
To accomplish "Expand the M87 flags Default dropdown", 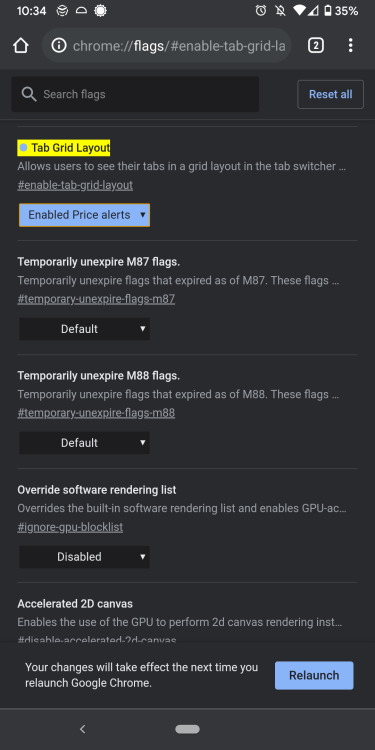I will click(x=84, y=329).
